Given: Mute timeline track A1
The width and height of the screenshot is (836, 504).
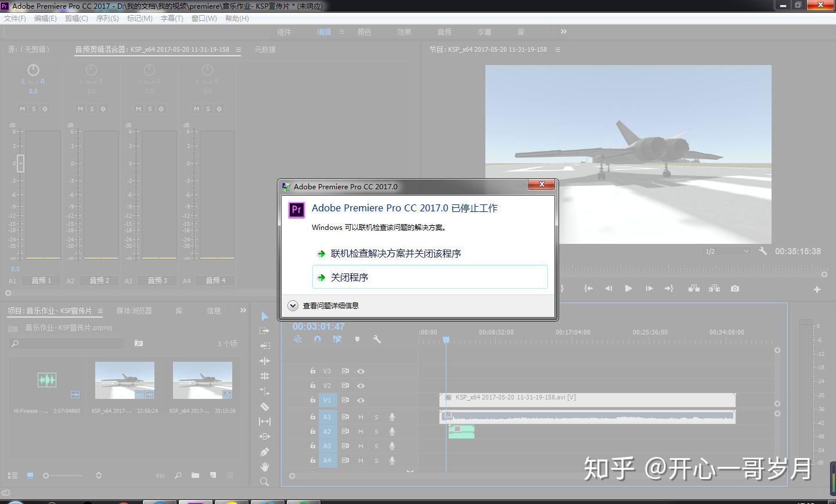Looking at the screenshot, I should 361,417.
